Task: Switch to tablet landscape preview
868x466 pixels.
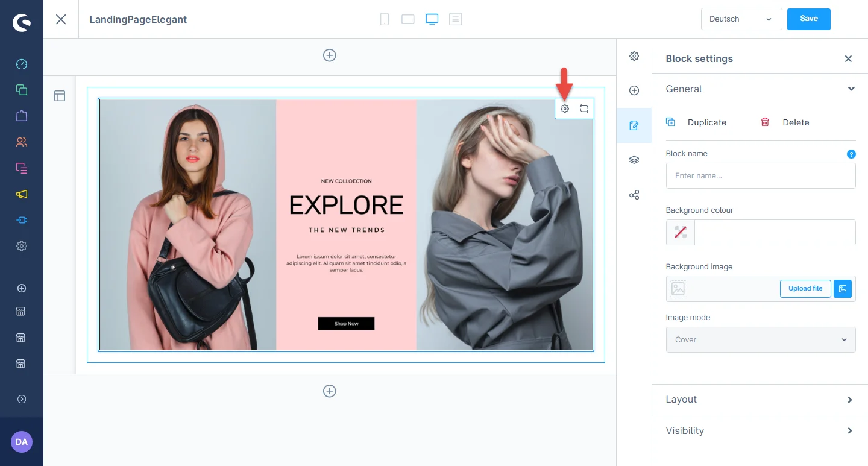Action: [408, 19]
